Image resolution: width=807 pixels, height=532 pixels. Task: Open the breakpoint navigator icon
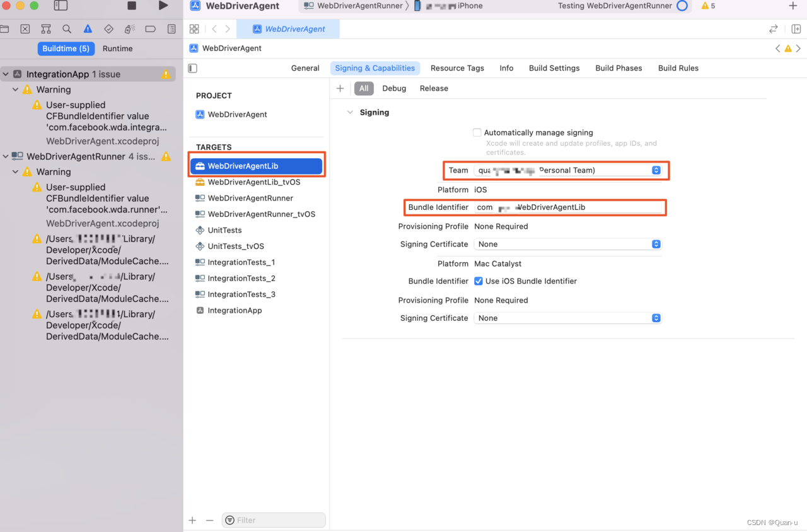150,29
